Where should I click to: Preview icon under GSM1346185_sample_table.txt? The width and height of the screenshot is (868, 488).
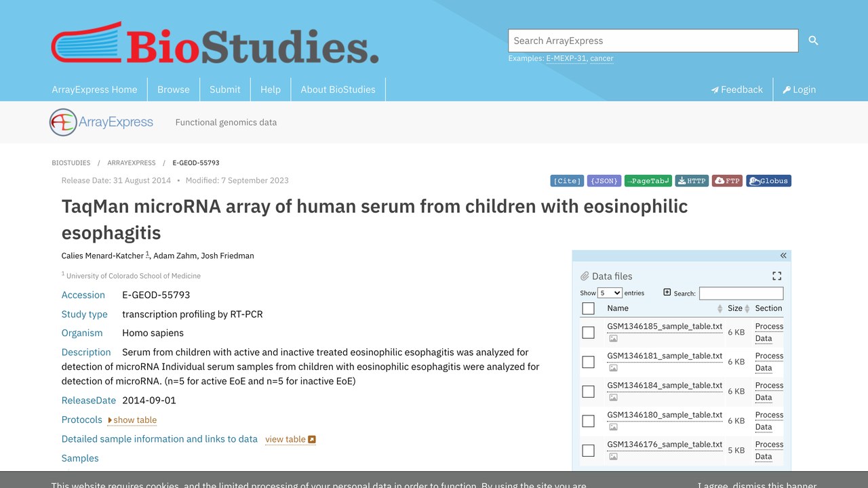click(613, 338)
